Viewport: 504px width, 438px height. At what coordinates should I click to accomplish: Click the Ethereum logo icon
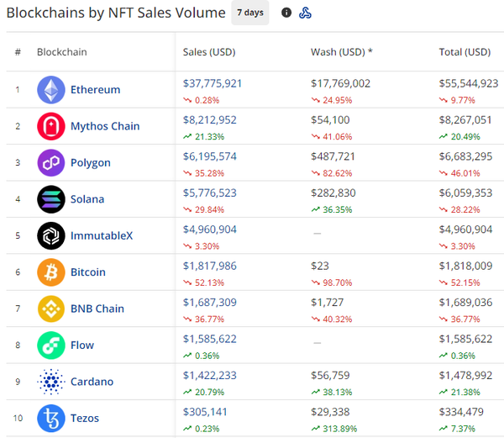(51, 90)
